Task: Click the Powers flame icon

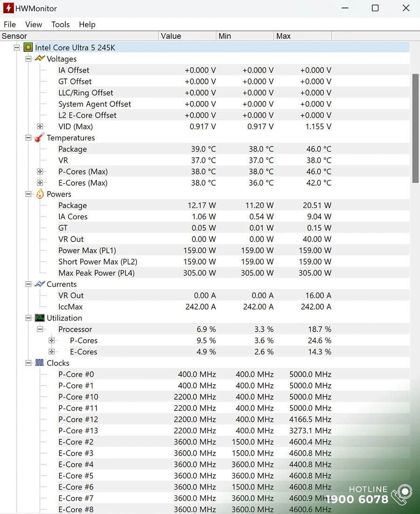Action: [40, 194]
